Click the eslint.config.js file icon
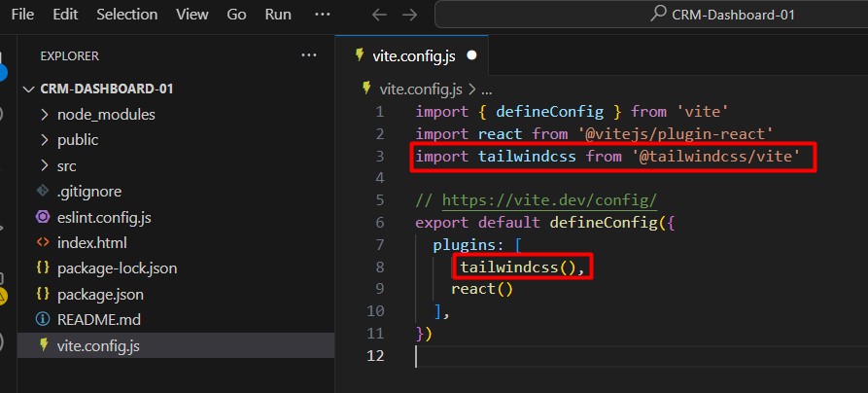The height and width of the screenshot is (393, 868). pyautogui.click(x=42, y=217)
